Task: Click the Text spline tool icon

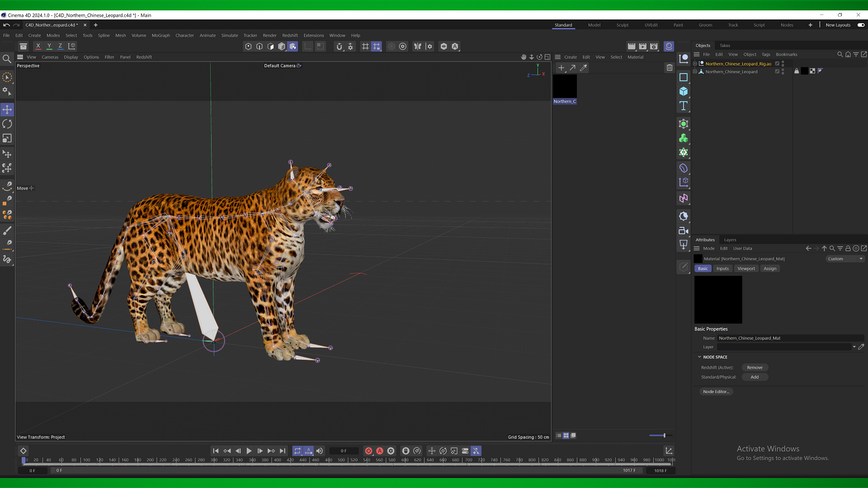Action: [683, 106]
